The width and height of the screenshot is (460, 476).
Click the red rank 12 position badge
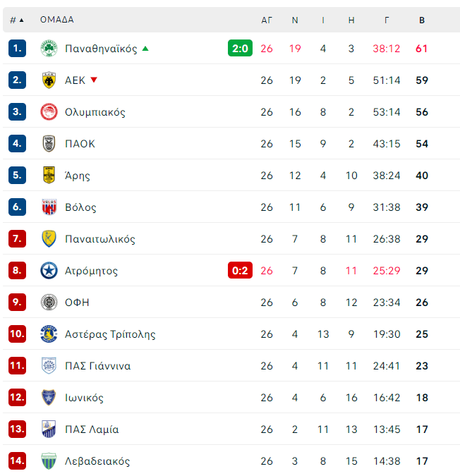[18, 398]
